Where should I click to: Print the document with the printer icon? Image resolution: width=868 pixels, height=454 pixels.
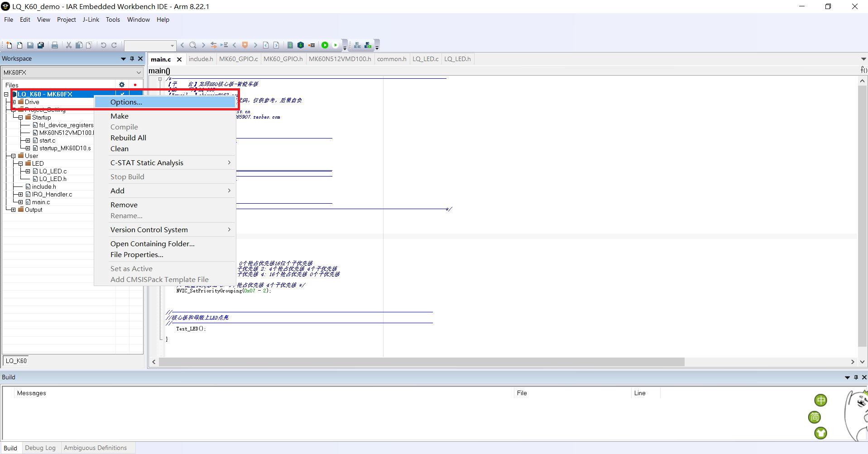pyautogui.click(x=55, y=45)
